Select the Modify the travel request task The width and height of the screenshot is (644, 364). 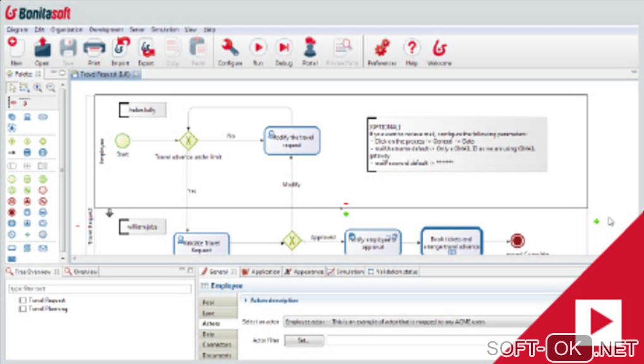pyautogui.click(x=292, y=141)
